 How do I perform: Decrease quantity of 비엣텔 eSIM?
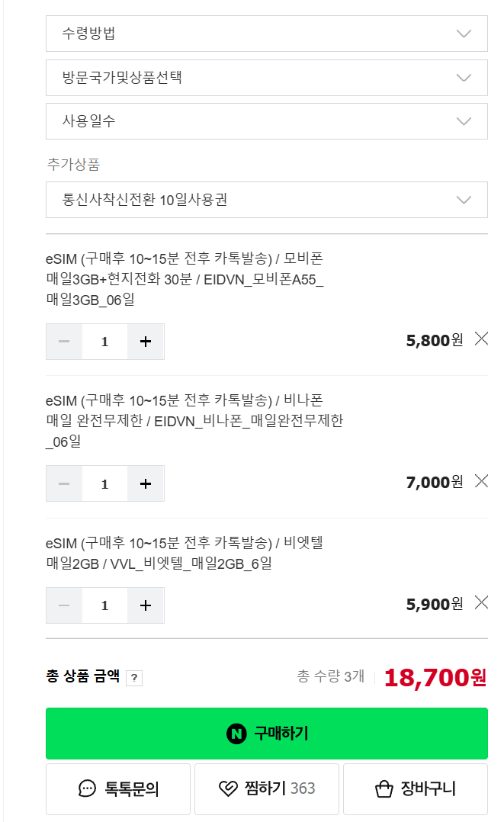pos(64,605)
